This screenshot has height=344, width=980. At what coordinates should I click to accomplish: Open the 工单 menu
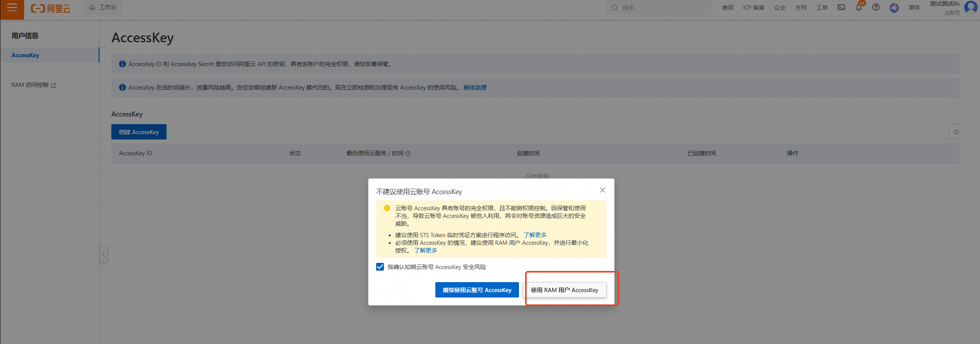tap(822, 8)
